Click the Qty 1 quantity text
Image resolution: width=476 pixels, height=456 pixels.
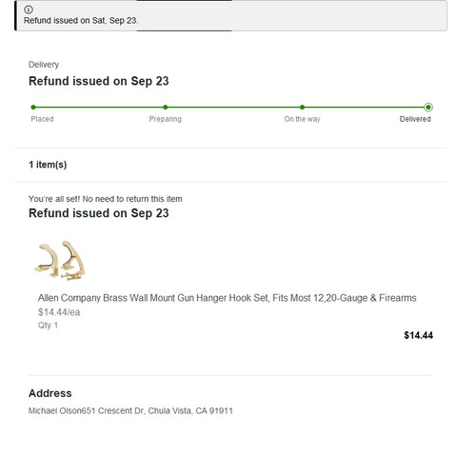[x=48, y=326]
